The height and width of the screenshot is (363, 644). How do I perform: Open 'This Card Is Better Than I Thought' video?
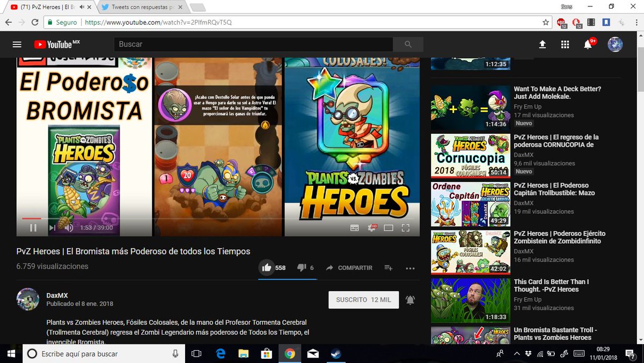[552, 285]
